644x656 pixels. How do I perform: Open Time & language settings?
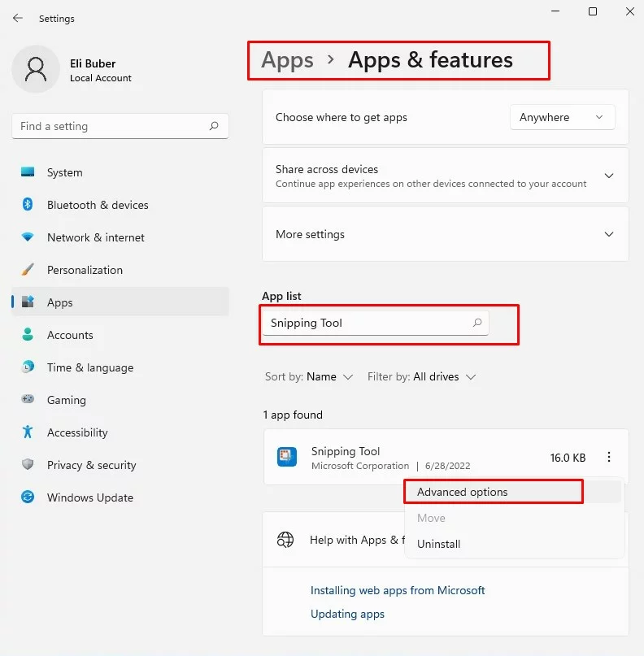tap(120, 367)
